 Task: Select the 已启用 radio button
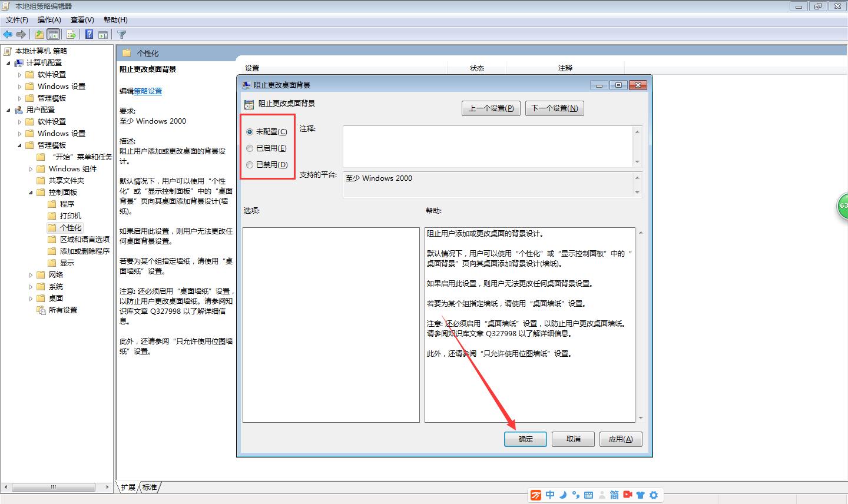pos(250,148)
